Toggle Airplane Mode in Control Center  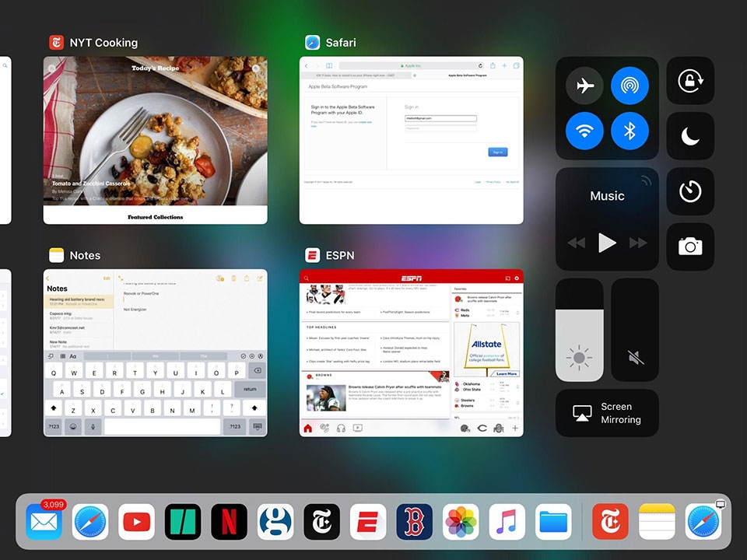pyautogui.click(x=584, y=86)
